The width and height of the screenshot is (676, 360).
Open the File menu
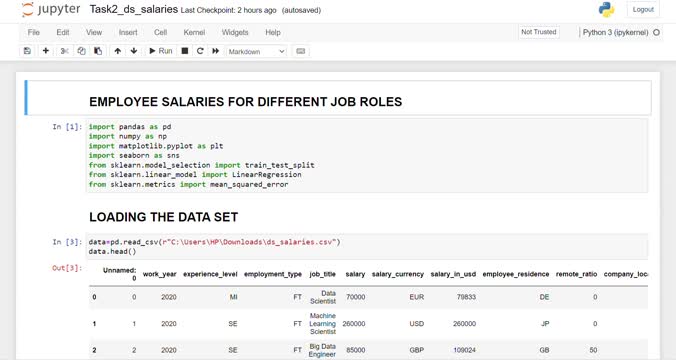point(34,32)
